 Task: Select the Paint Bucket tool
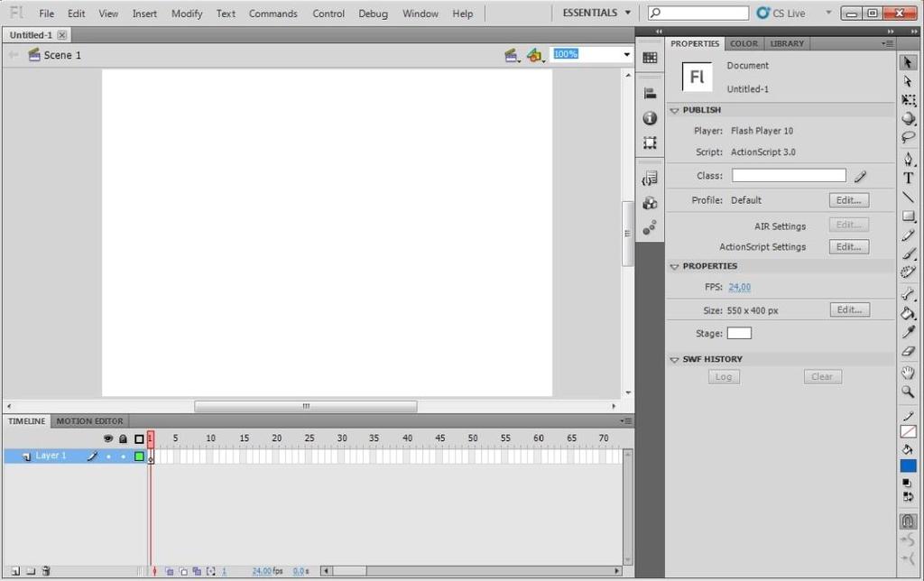point(908,313)
